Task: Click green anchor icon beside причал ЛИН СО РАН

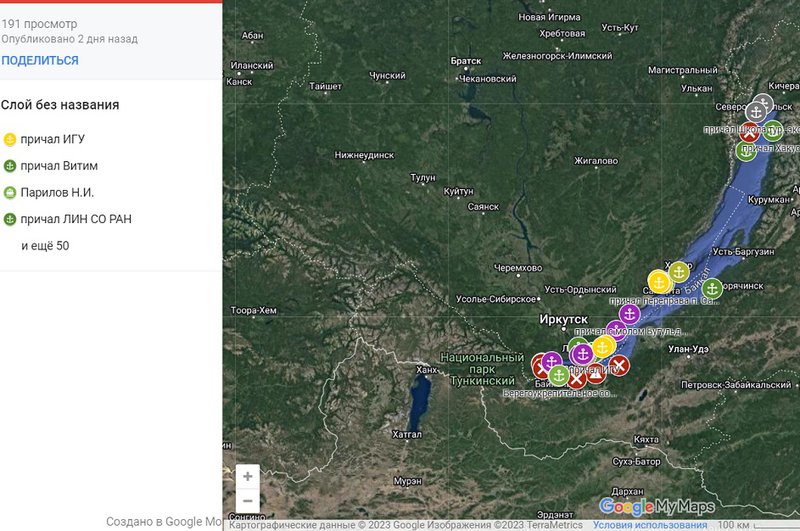Action: (10, 219)
